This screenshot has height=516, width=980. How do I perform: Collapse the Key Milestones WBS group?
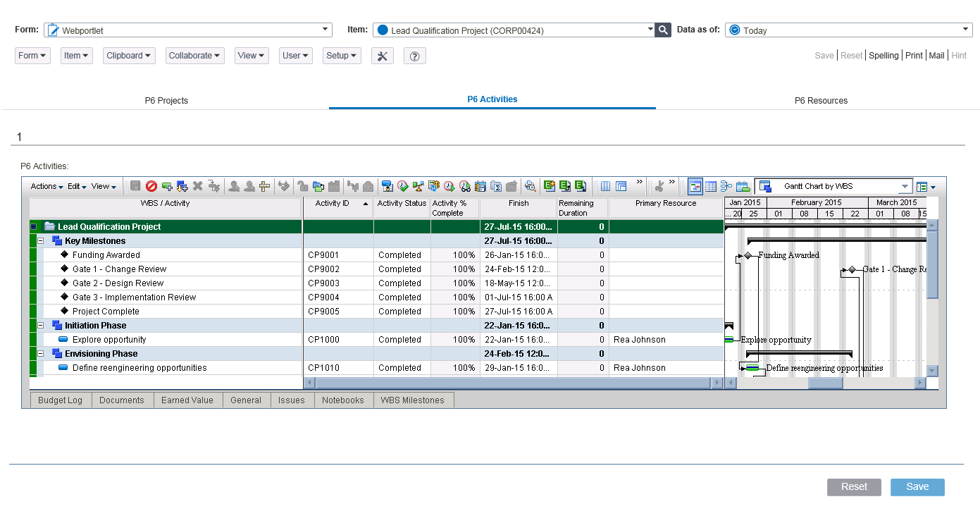point(40,241)
